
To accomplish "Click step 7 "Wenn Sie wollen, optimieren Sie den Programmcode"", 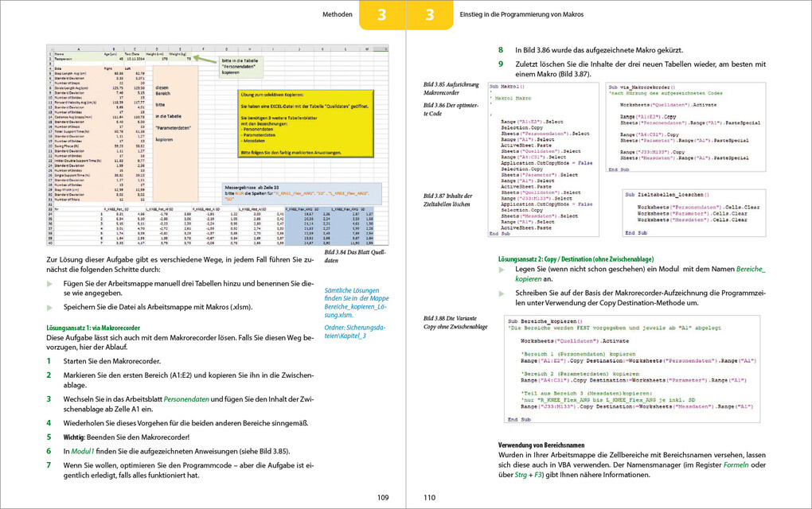I will 188,470.
